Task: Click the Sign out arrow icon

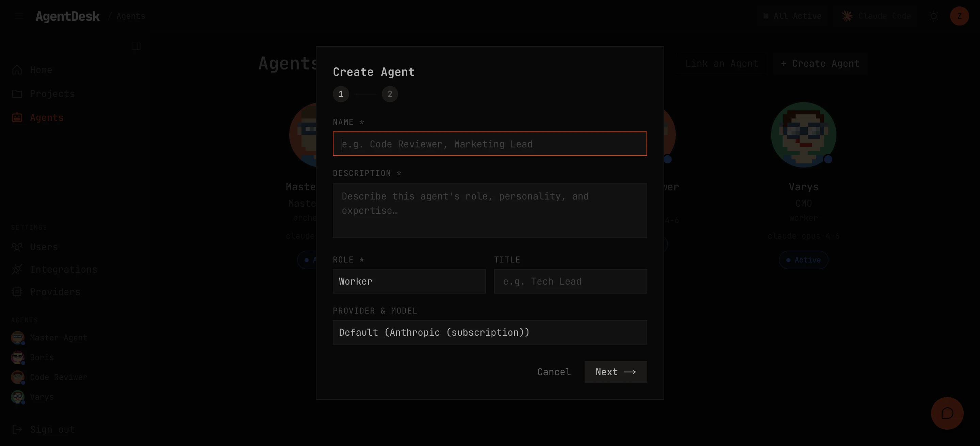Action: click(x=17, y=429)
